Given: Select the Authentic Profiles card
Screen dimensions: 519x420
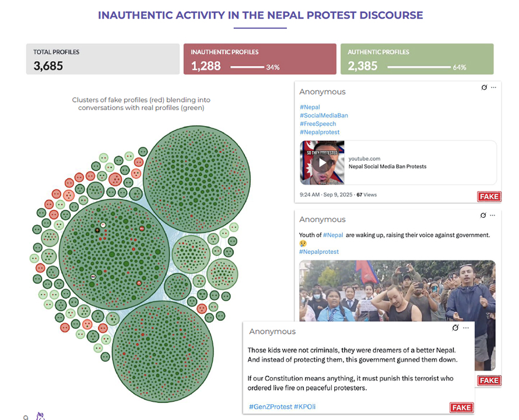Looking at the screenshot, I should pos(417,59).
